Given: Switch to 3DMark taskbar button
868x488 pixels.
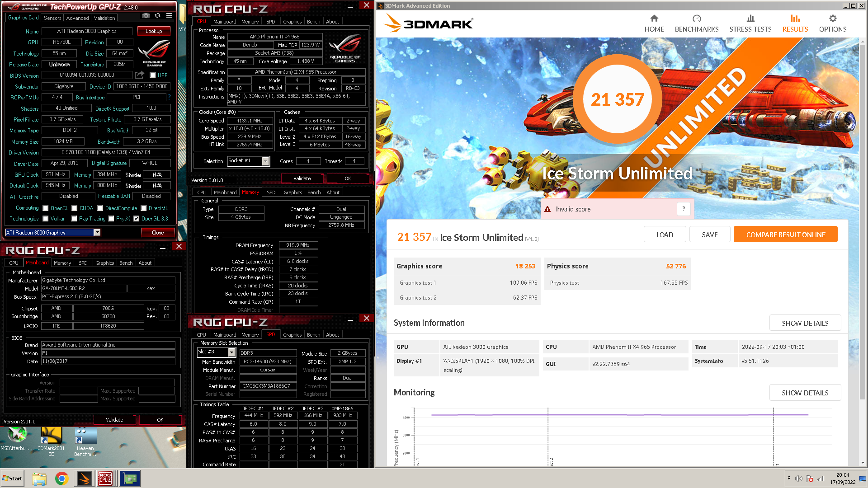Looking at the screenshot, I should tap(84, 479).
